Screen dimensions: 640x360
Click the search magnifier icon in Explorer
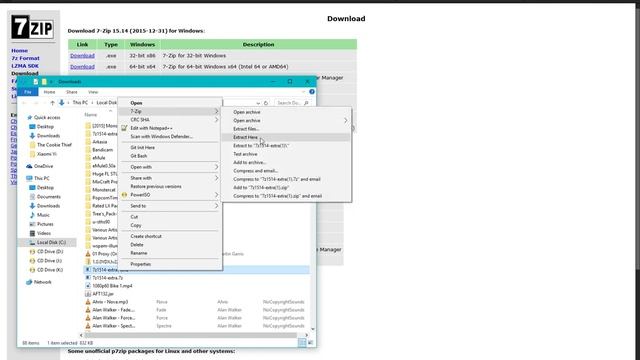point(306,103)
